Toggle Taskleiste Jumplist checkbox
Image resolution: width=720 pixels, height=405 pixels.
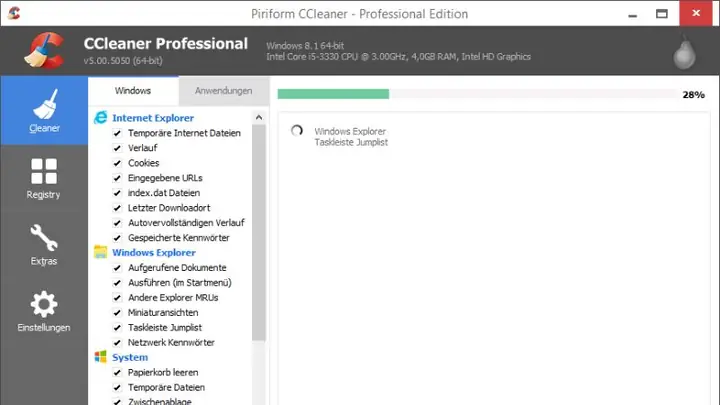tap(117, 328)
